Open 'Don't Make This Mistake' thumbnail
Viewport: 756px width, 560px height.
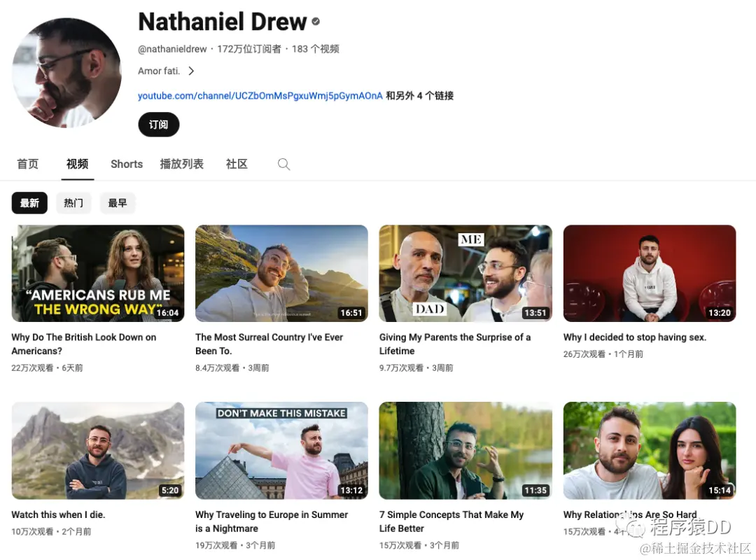(x=281, y=451)
